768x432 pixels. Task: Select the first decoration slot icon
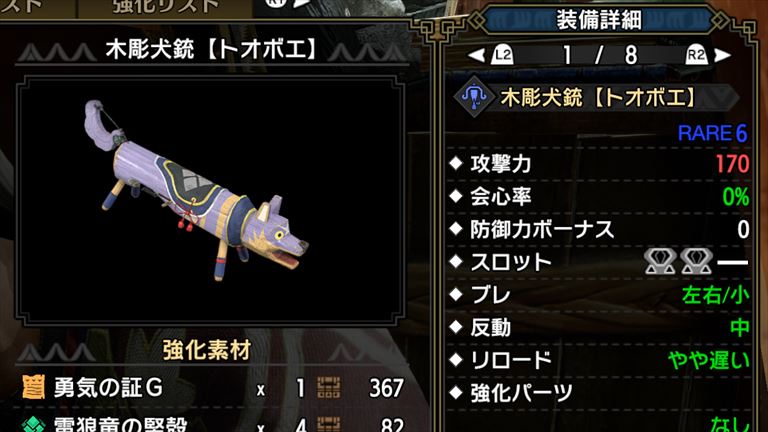pyautogui.click(x=660, y=262)
